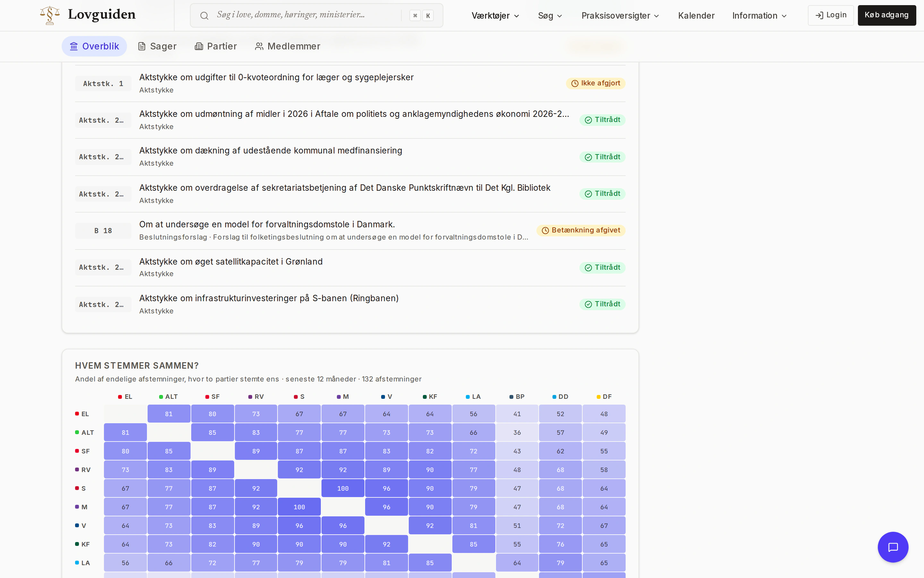The image size is (924, 578).
Task: Click the Aktstk. 1 case number badge
Action: coord(103,84)
